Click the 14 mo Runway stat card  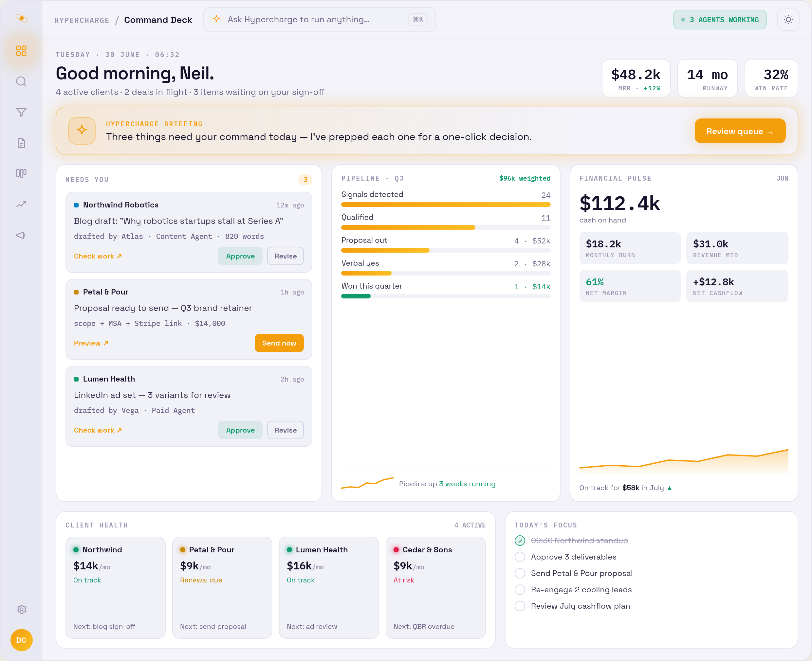[x=707, y=78]
